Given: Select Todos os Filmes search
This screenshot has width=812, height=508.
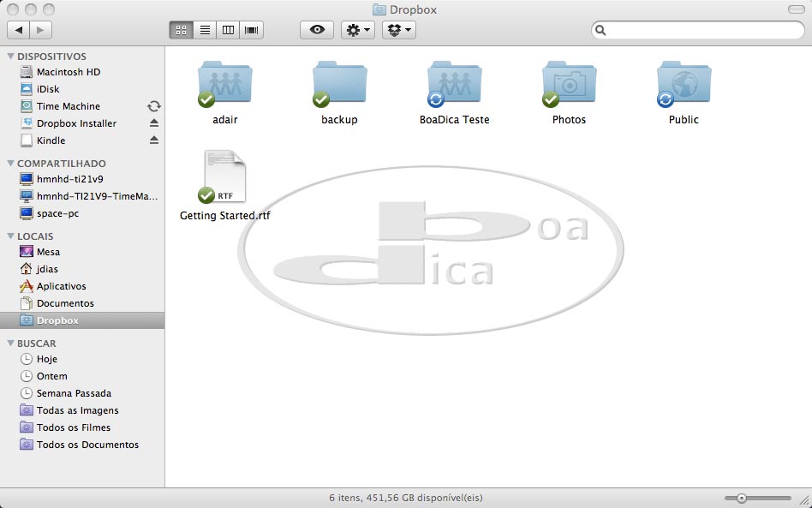Looking at the screenshot, I should (82, 427).
